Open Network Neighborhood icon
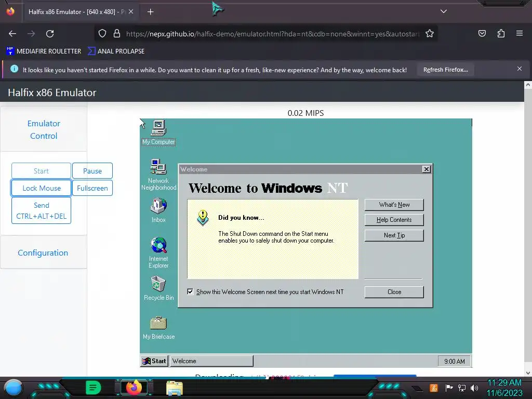 (x=158, y=175)
